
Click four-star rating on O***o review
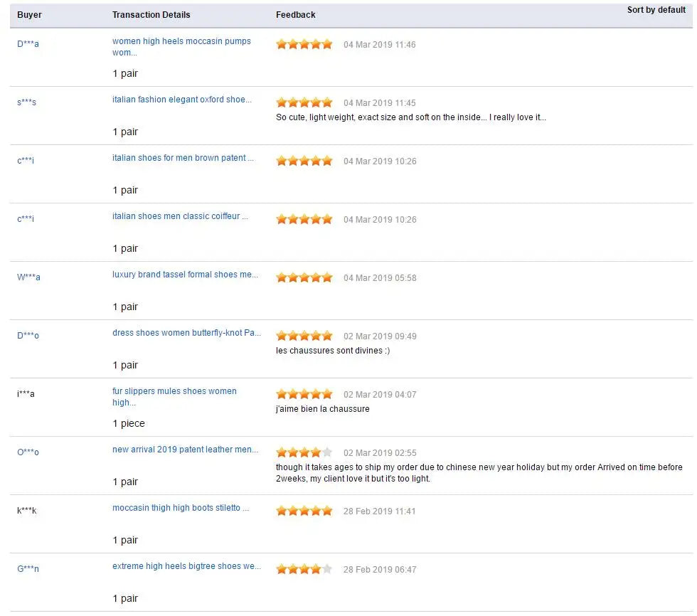(x=304, y=452)
